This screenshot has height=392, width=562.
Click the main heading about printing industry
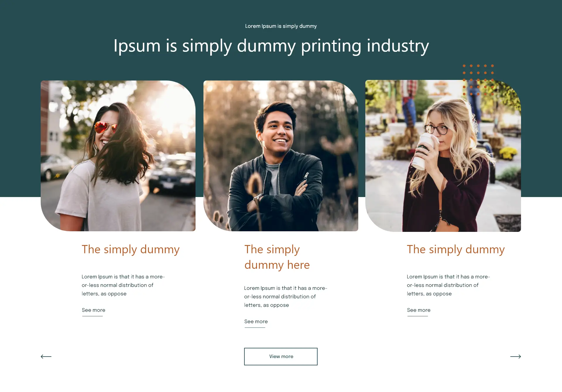tap(271, 46)
